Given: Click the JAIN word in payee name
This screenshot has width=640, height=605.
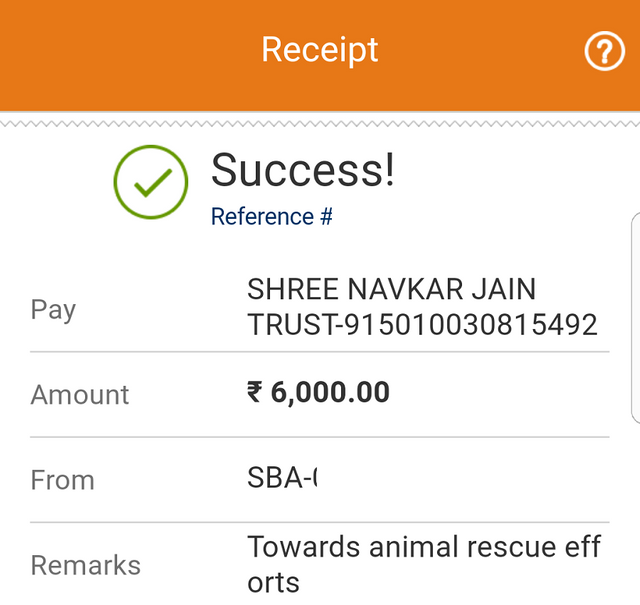Looking at the screenshot, I should [504, 289].
